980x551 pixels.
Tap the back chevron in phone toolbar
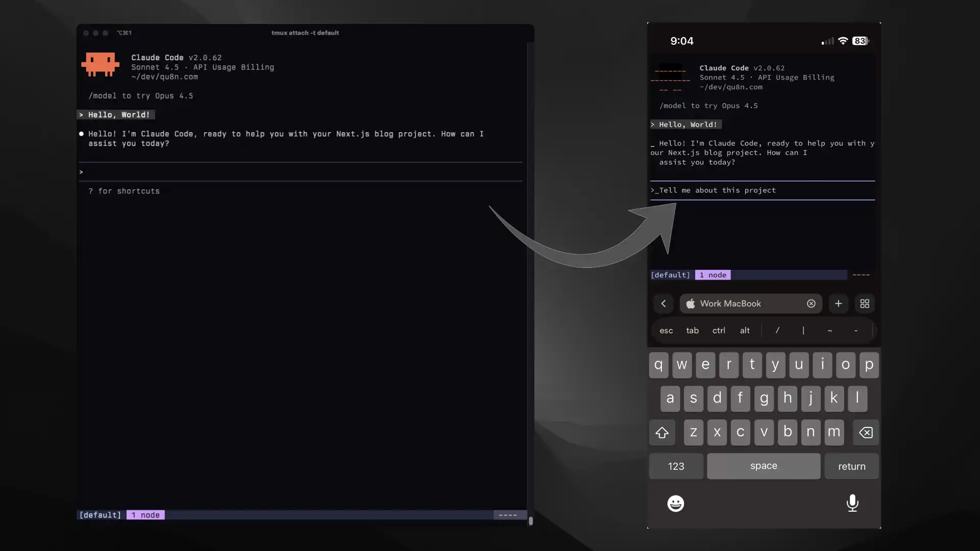664,304
